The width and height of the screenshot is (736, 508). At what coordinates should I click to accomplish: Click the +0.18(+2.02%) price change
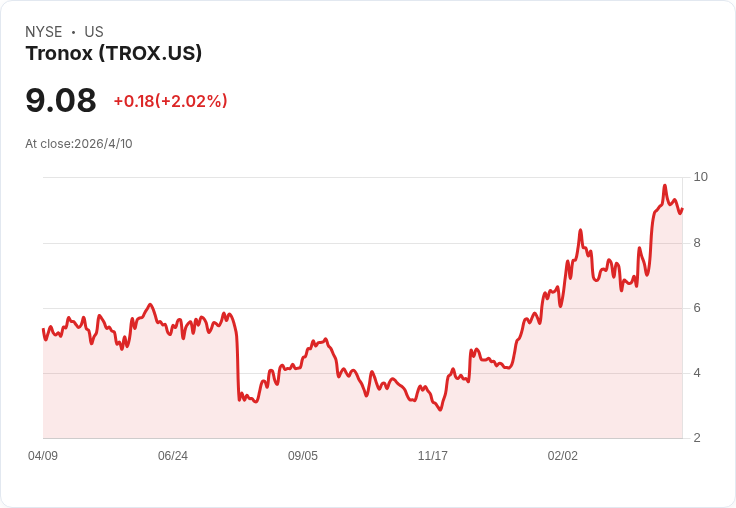click(170, 101)
